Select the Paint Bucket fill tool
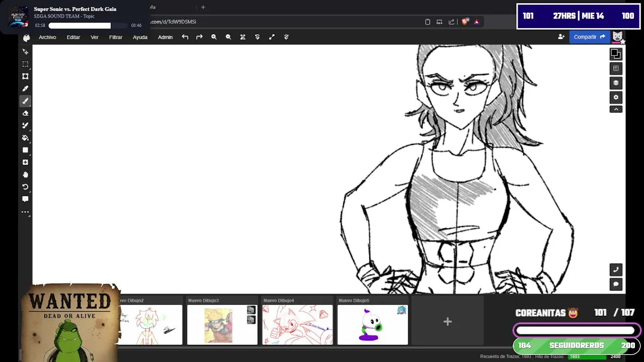Viewport: 644px width, 362px height. (25, 138)
